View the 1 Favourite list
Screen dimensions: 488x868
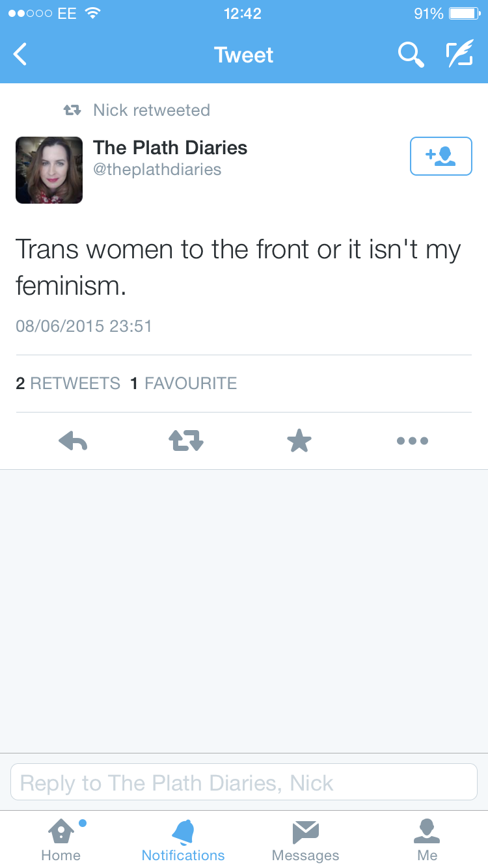(x=183, y=383)
